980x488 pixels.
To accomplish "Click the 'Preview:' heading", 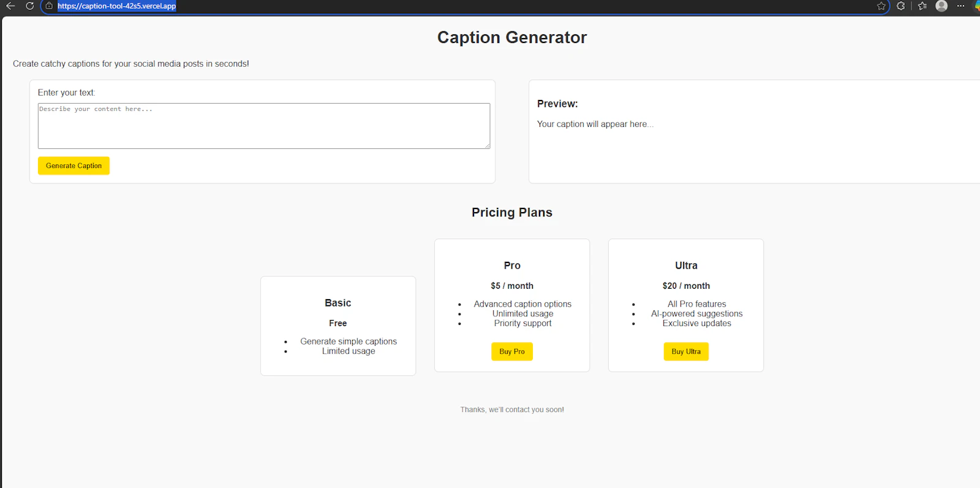I will click(x=557, y=104).
